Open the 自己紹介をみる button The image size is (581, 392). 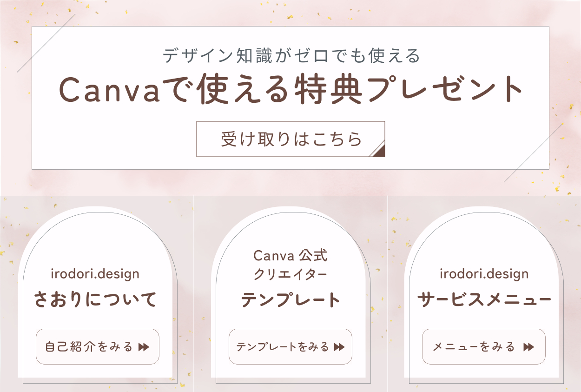(x=97, y=347)
